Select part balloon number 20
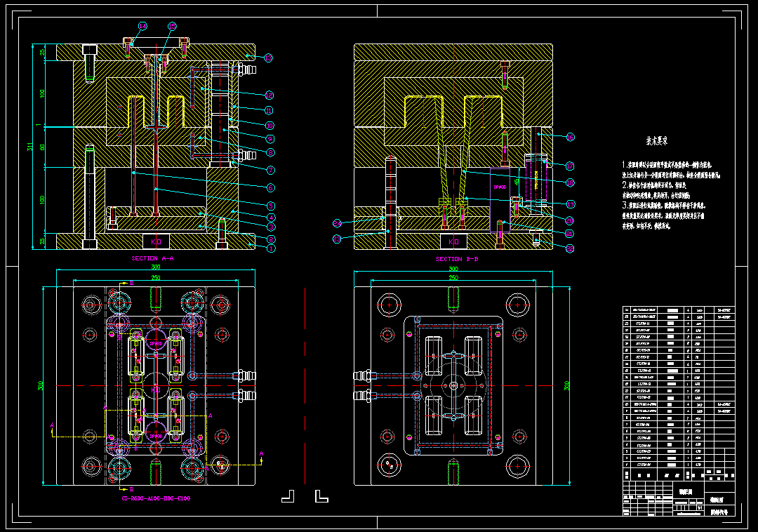 [x=569, y=221]
